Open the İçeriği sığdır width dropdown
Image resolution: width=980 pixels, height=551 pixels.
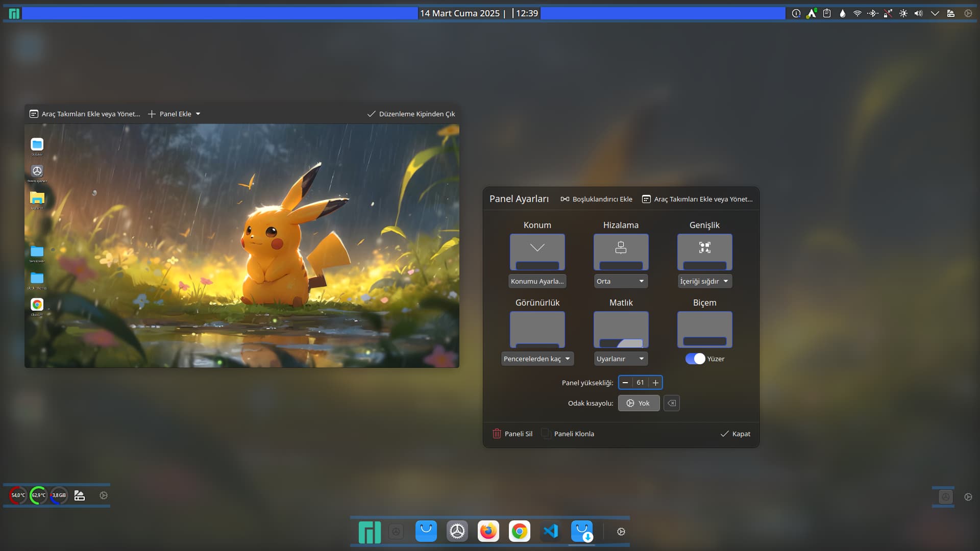tap(705, 281)
